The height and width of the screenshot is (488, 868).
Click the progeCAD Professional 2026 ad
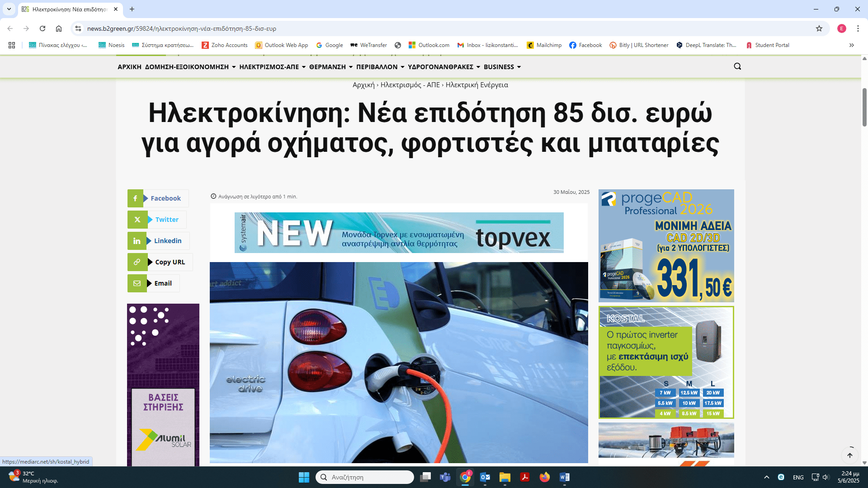coord(666,245)
